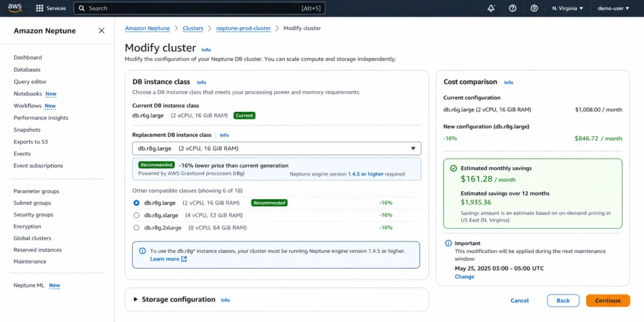The height and width of the screenshot is (322, 644).
Task: Click Info link beside Modify cluster heading
Action: pyautogui.click(x=206, y=50)
